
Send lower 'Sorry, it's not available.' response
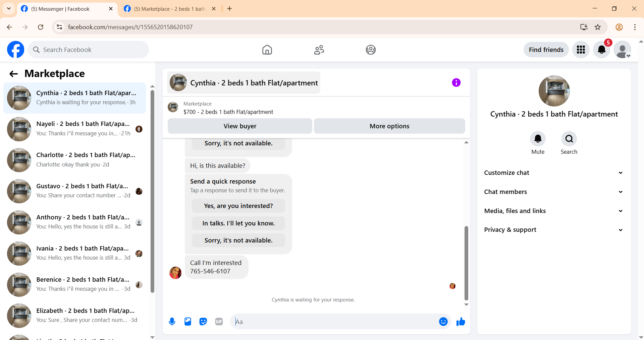[x=238, y=240]
